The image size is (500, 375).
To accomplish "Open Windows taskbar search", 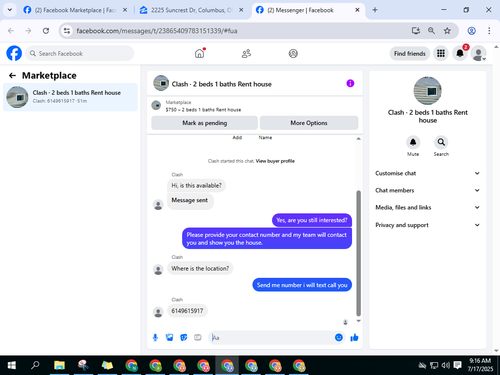I will click(35, 365).
